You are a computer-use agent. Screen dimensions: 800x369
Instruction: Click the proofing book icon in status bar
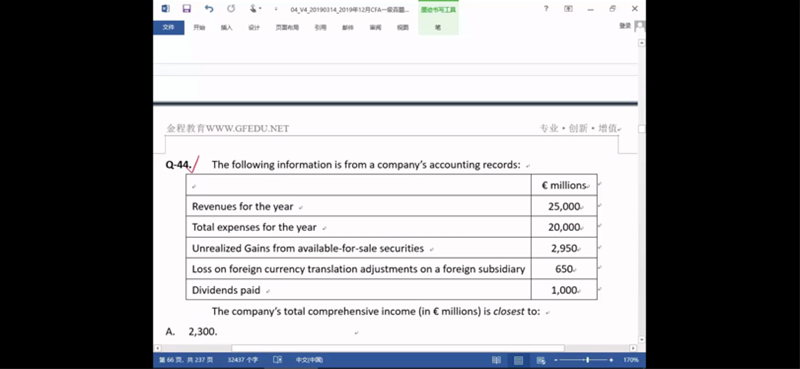(278, 360)
